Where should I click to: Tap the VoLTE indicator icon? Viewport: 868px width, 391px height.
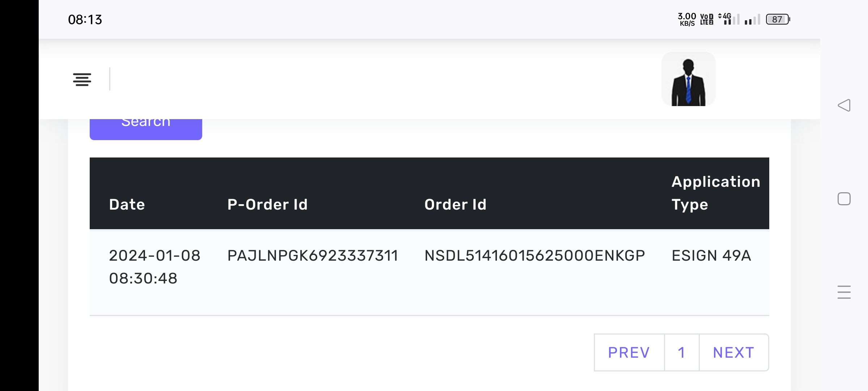point(707,19)
